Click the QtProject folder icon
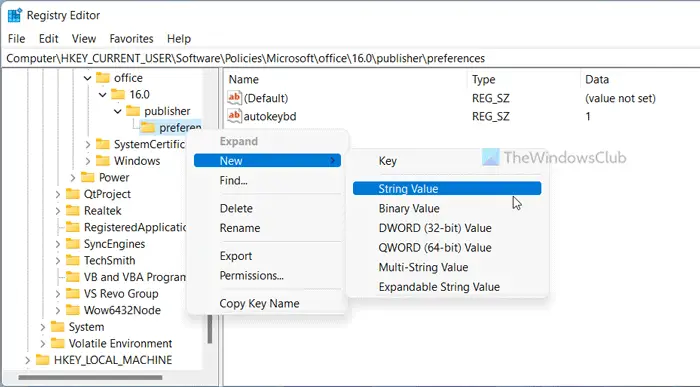Image resolution: width=700 pixels, height=387 pixels. click(x=72, y=194)
